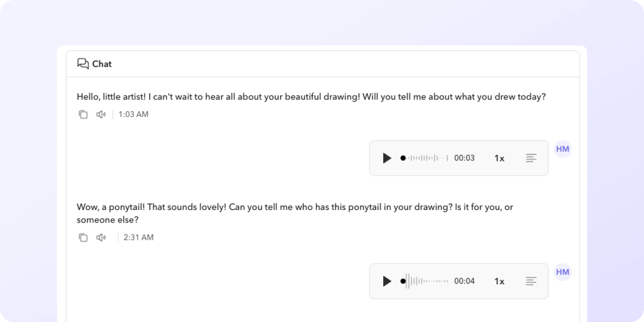Select the Chat panel title

[102, 64]
